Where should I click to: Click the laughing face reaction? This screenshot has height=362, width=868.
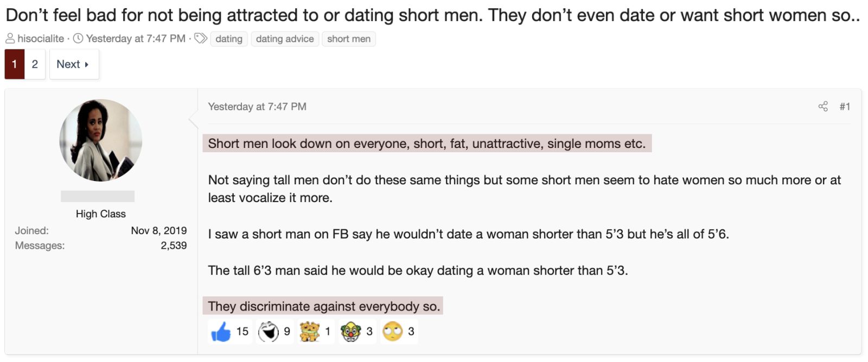[268, 332]
